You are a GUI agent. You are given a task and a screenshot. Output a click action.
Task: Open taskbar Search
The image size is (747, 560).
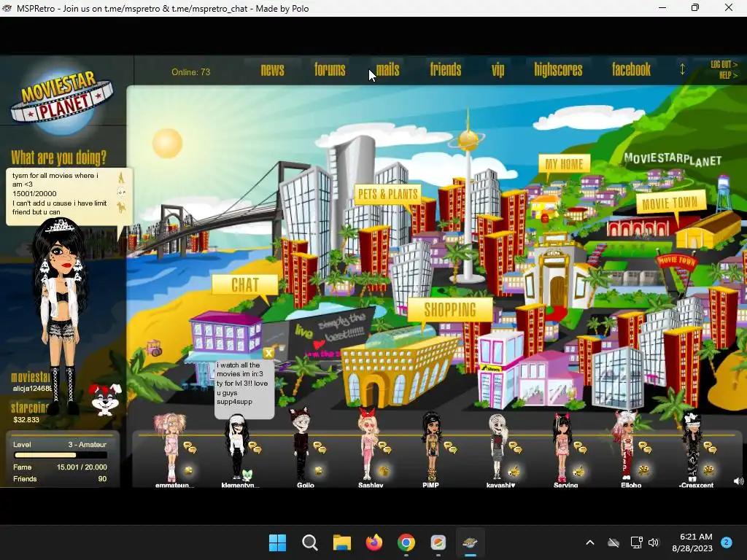point(309,542)
